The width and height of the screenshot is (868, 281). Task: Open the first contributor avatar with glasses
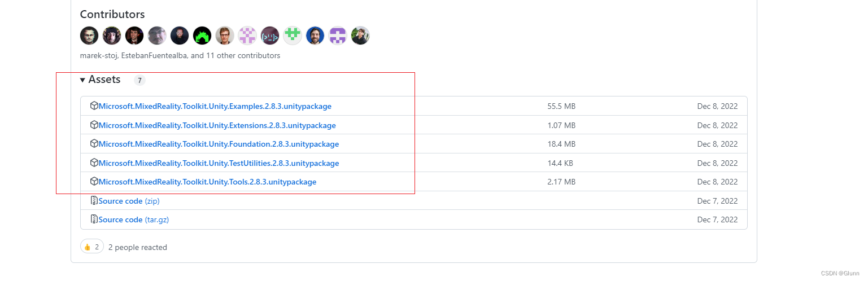click(x=89, y=36)
